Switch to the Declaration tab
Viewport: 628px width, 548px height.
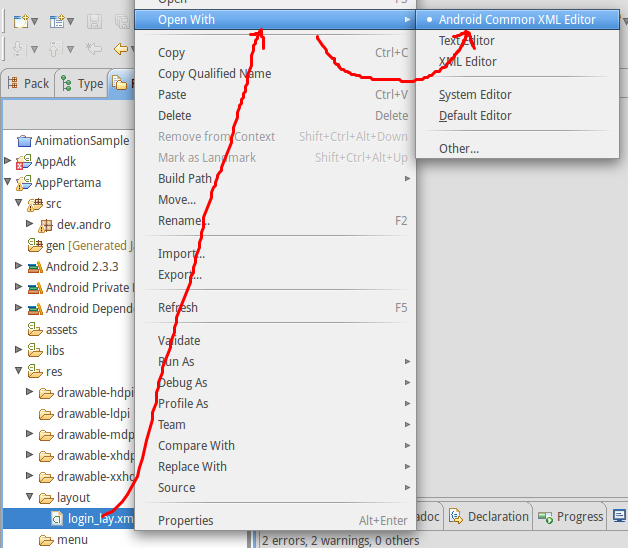[489, 517]
